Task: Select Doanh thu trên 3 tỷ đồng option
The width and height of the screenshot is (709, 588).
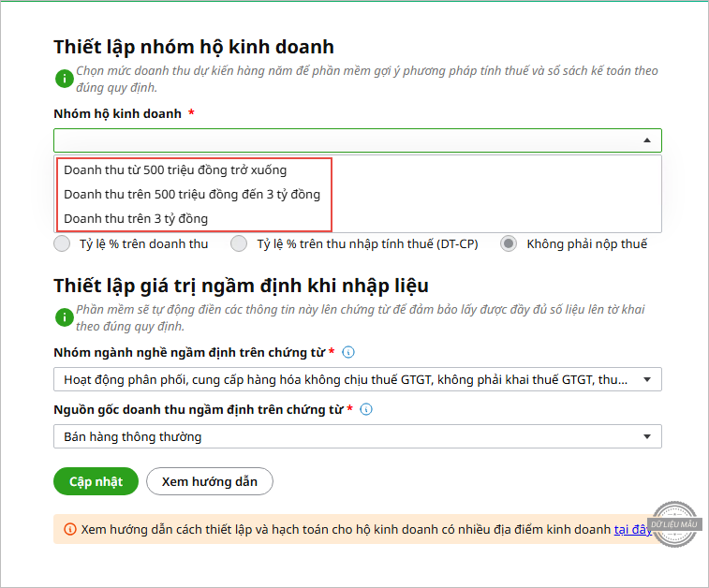Action: 136,219
